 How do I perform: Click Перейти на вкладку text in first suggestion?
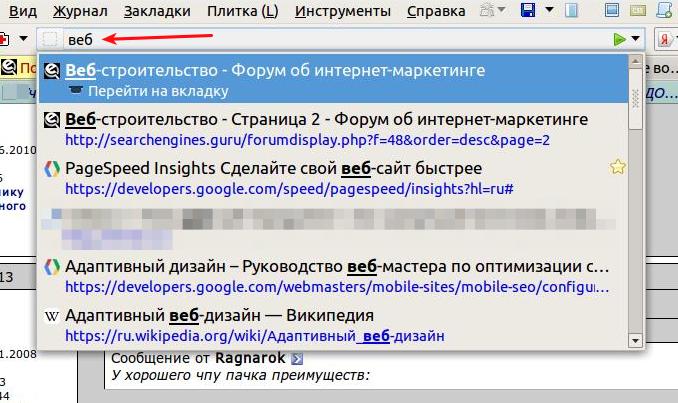(x=158, y=91)
